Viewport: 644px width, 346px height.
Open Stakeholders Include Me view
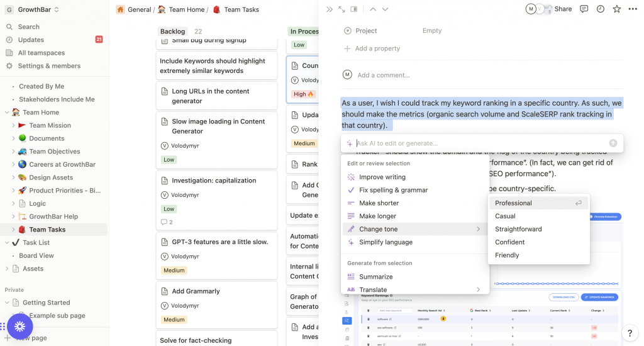click(x=57, y=99)
